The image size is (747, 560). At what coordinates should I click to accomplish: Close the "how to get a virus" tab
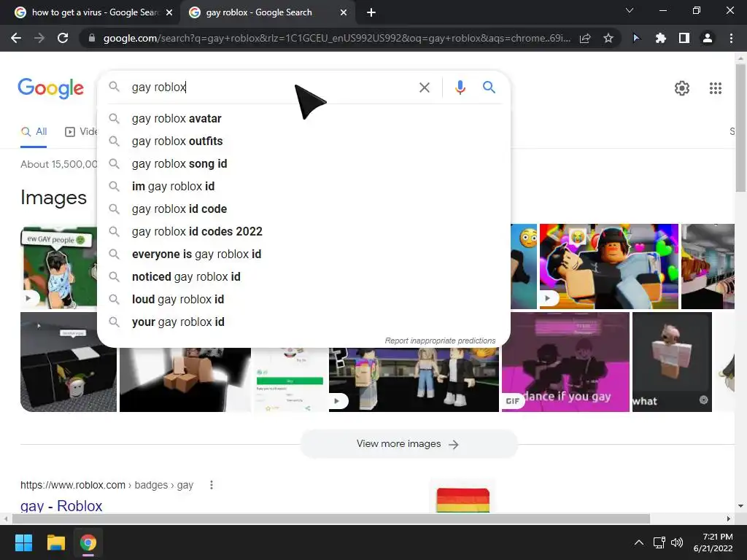point(169,13)
